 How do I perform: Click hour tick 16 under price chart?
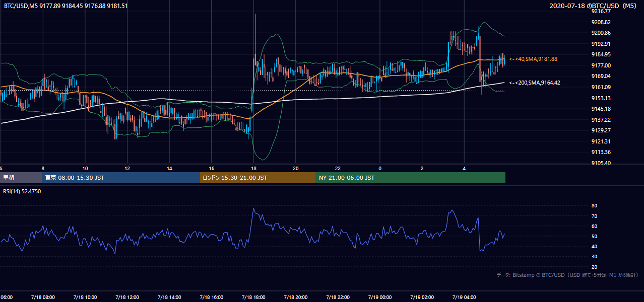click(x=211, y=168)
